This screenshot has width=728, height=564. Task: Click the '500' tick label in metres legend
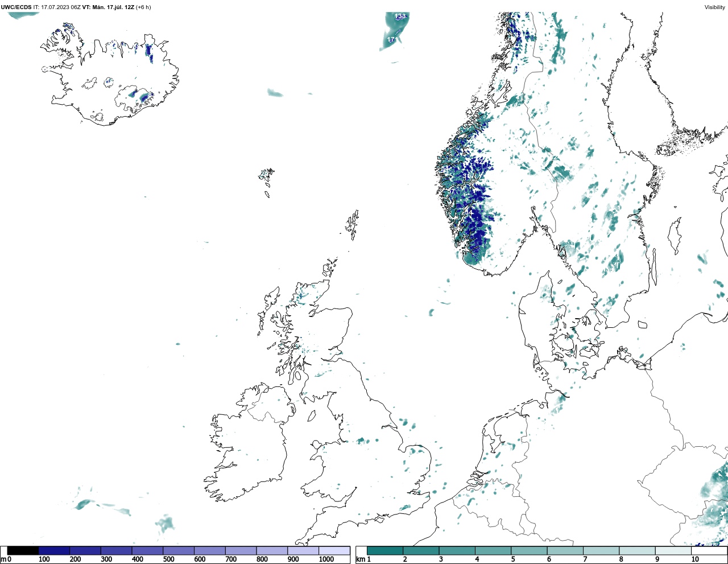click(168, 559)
